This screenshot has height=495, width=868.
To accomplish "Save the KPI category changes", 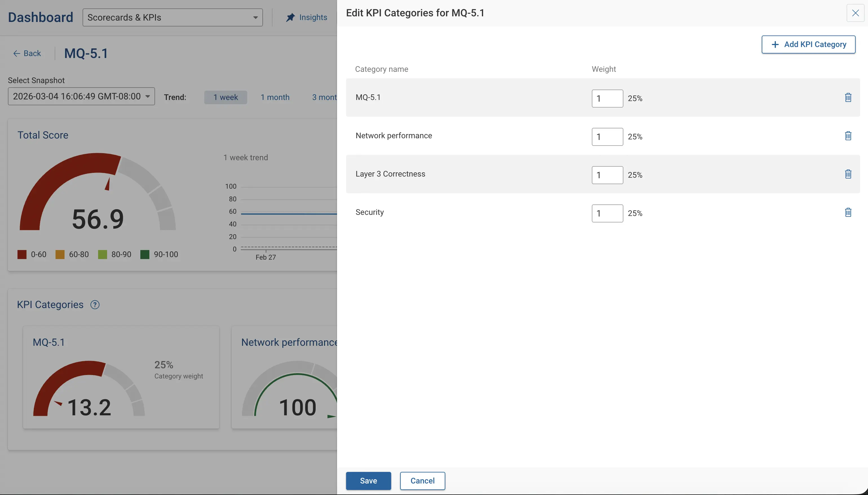I will [369, 481].
